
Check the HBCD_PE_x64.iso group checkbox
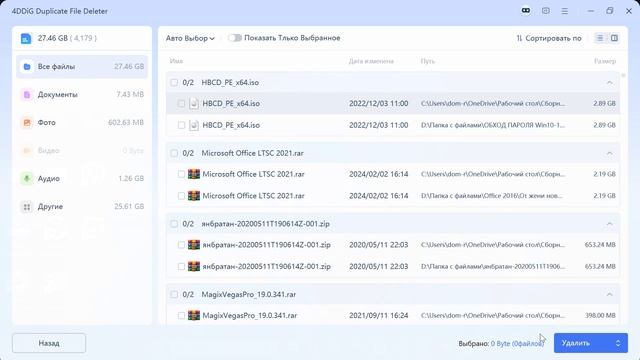point(174,82)
